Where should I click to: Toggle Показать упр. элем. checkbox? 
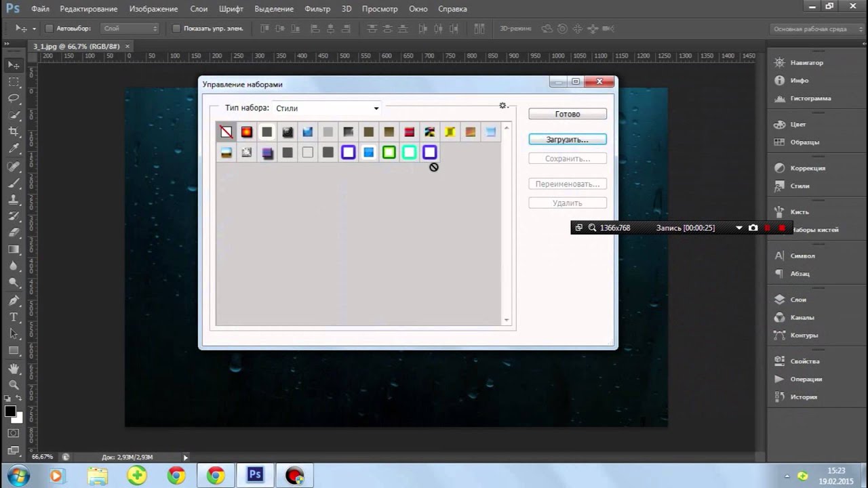point(176,28)
